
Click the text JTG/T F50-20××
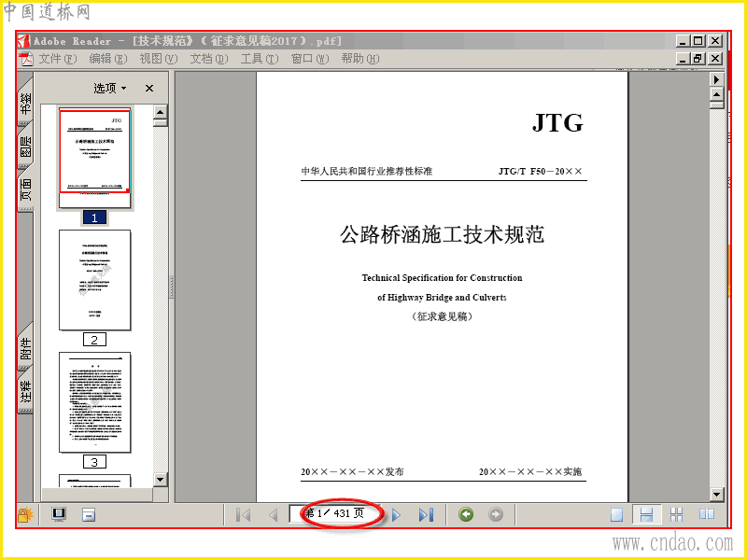click(541, 172)
